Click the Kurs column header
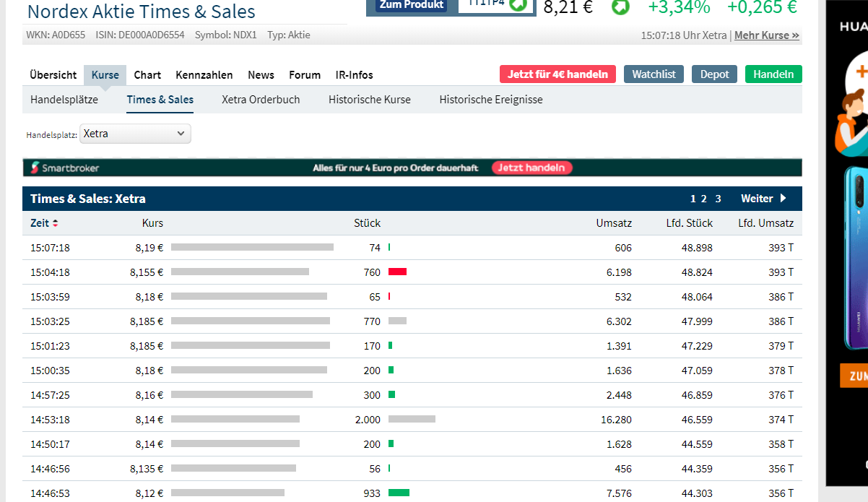This screenshot has width=868, height=502. [152, 223]
